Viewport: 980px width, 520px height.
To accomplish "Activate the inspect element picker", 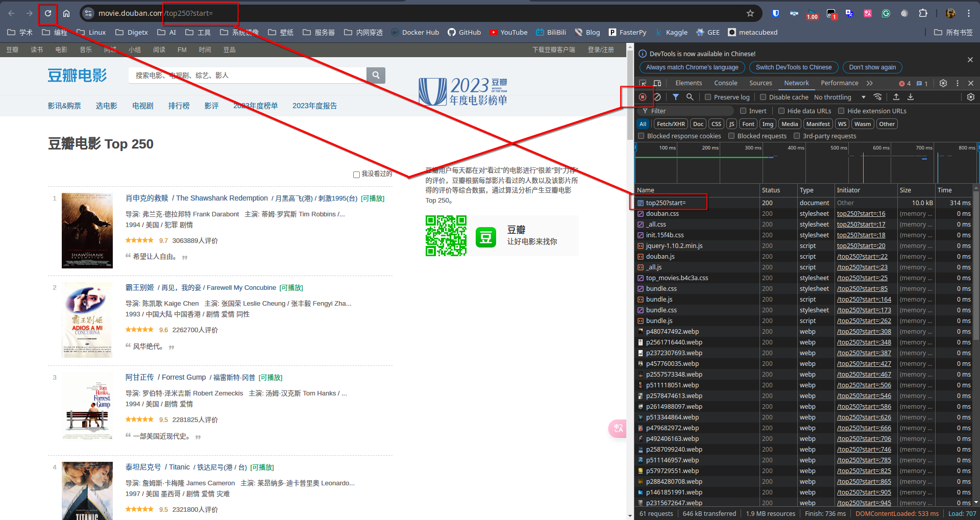I will [643, 83].
